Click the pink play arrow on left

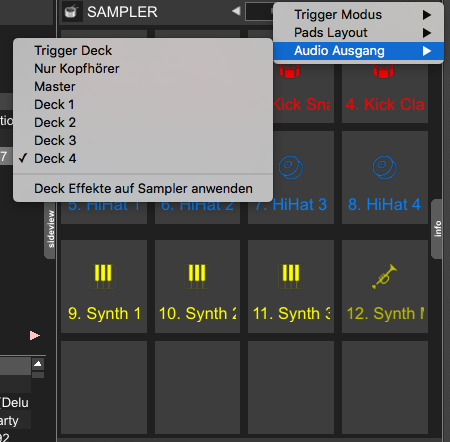click(x=35, y=335)
